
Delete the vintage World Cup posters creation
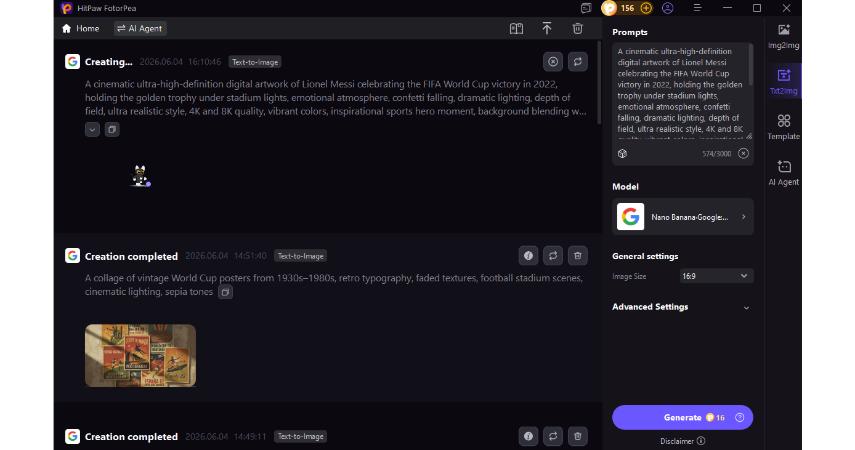(x=577, y=255)
